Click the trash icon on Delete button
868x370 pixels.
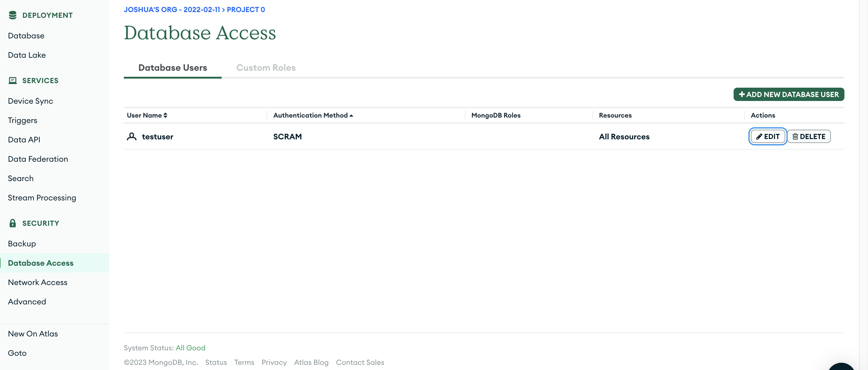[x=795, y=137]
